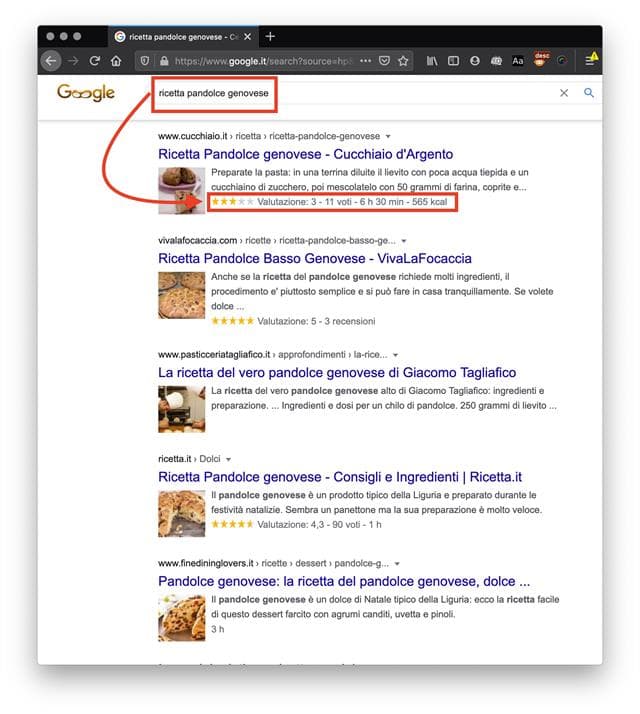Open page actions three-dot menu
Viewport: 640px width, 714px height.
pyautogui.click(x=365, y=61)
